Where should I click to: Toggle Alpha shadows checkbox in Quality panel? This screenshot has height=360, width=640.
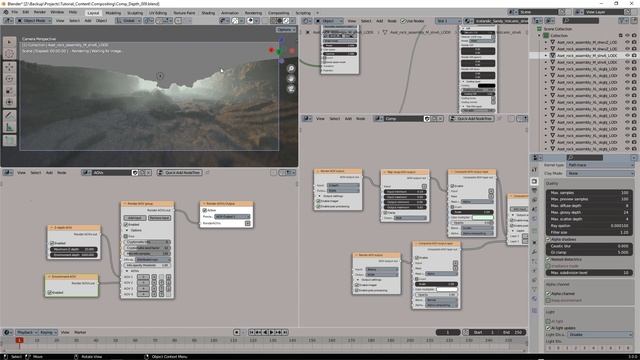coord(549,239)
